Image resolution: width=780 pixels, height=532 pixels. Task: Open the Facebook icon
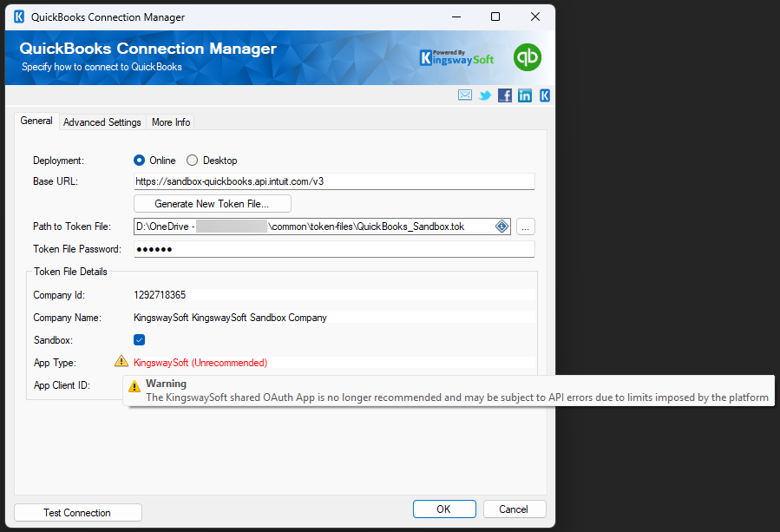tap(505, 95)
